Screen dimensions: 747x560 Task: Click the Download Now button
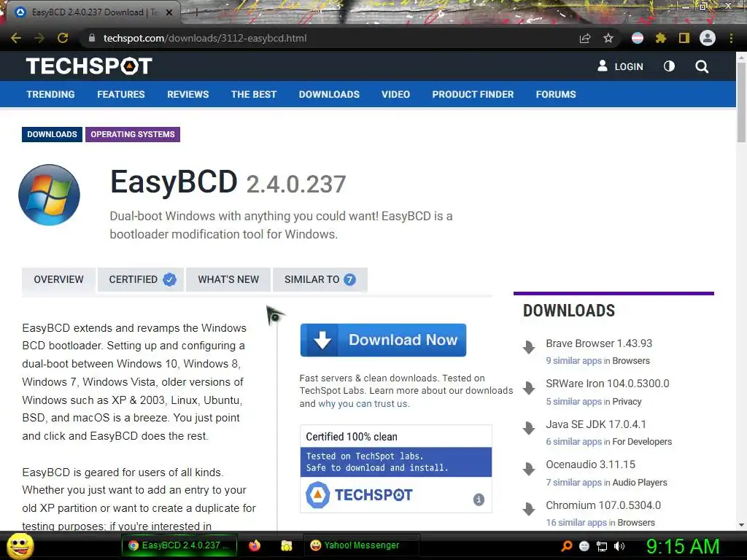[383, 340]
